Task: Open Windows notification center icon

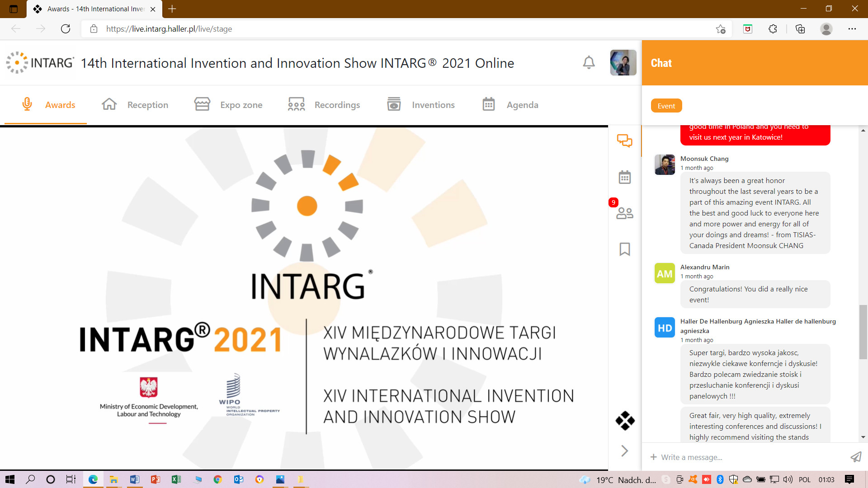Action: (849, 479)
